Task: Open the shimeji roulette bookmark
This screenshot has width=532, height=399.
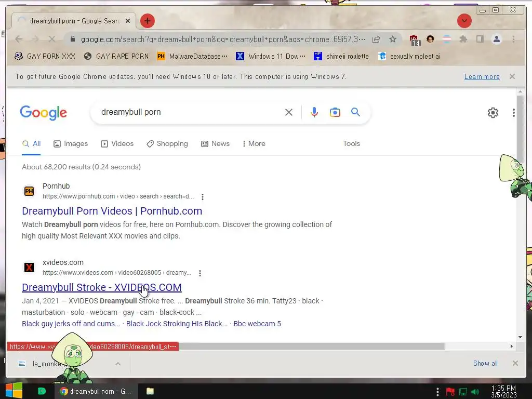Action: tap(341, 56)
